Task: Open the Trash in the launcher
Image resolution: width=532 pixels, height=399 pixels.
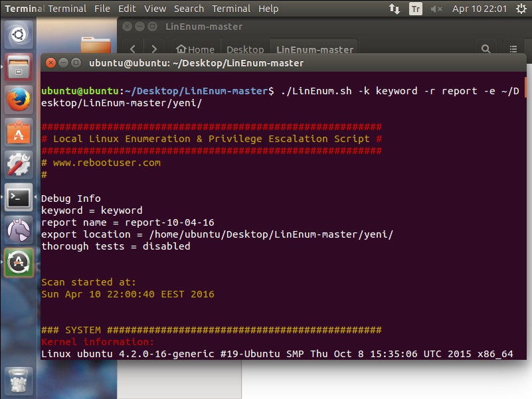Action: pos(19,381)
